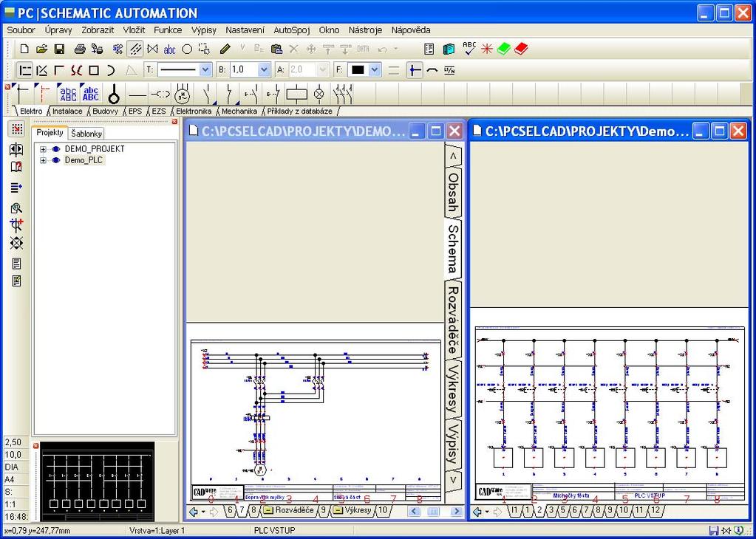Click up chevron above Obsah chapter tab
The width and height of the screenshot is (756, 539).
pos(453,156)
